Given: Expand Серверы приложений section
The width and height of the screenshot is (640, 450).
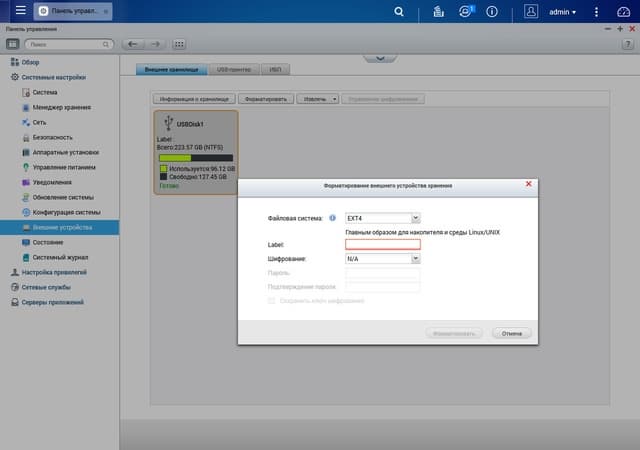Looking at the screenshot, I should pyautogui.click(x=52, y=303).
